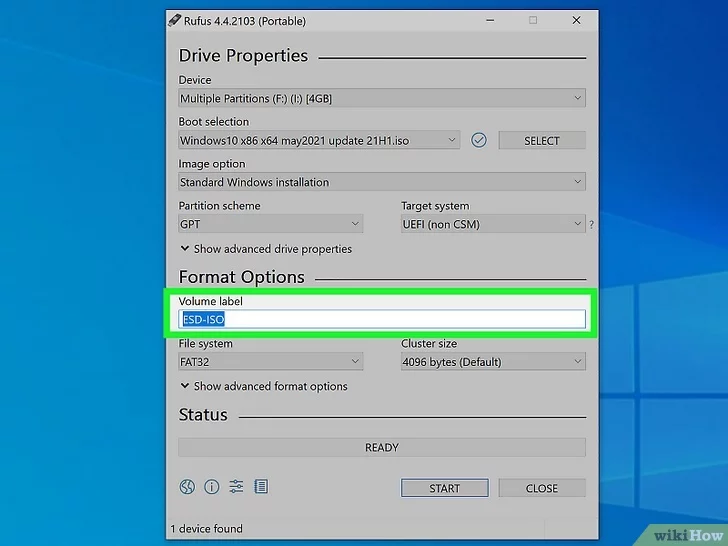Screen dimensions: 728x546
Task: Click the READY status progress bar
Action: pyautogui.click(x=382, y=447)
